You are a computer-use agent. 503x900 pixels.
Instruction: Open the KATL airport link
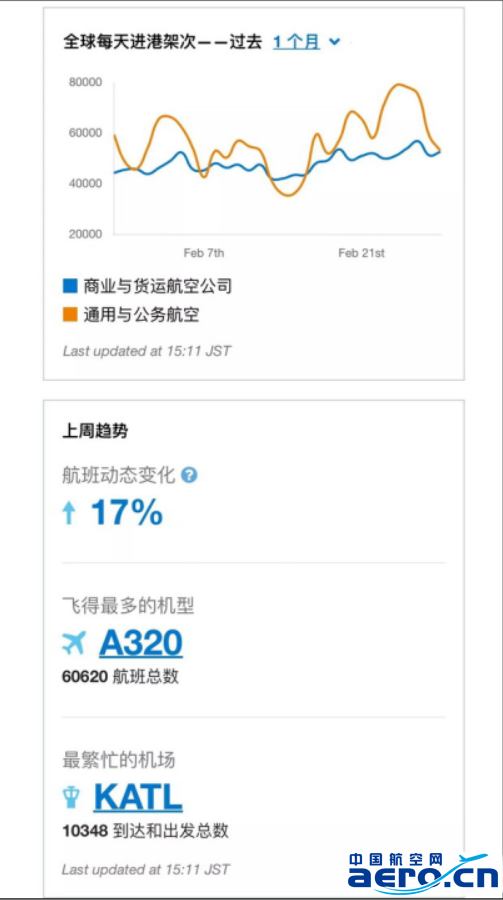(138, 797)
